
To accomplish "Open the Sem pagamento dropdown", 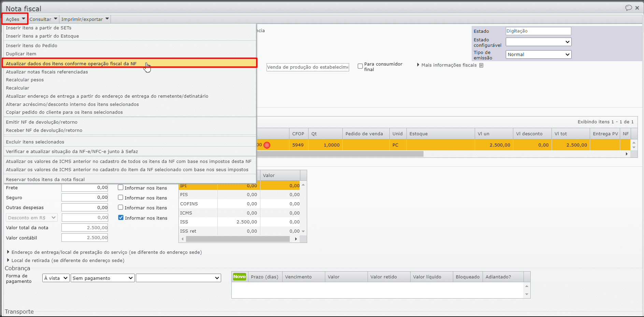I will (x=102, y=278).
